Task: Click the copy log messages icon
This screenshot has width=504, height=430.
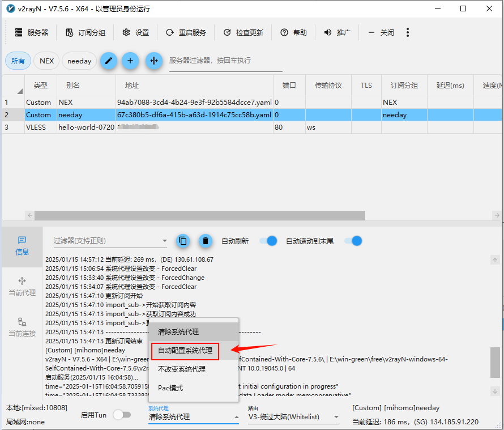Action: (x=182, y=241)
